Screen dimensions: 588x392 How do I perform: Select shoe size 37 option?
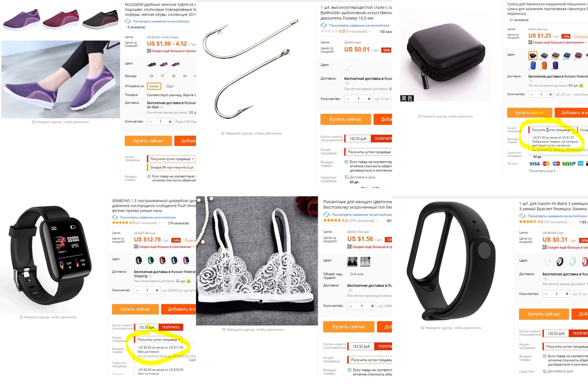[x=163, y=76]
